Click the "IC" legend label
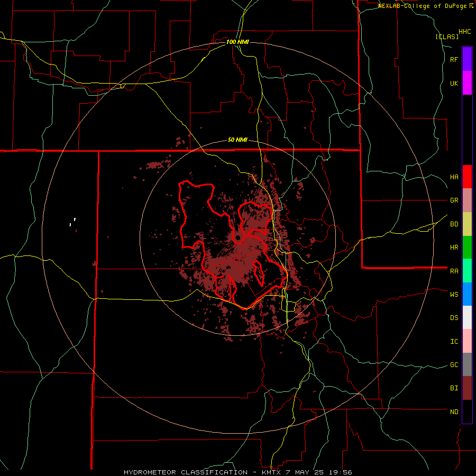The image size is (476, 476). pos(454,342)
